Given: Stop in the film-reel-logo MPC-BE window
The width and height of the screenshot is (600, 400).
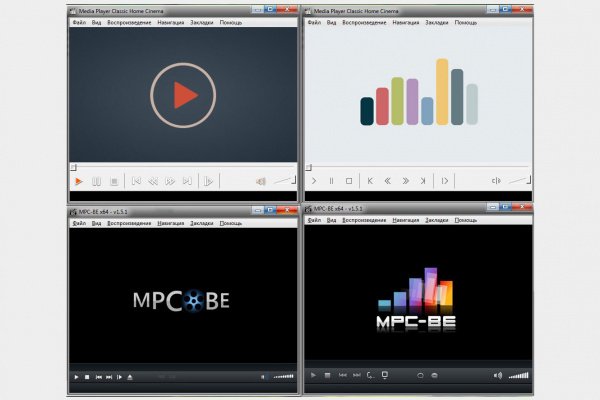Looking at the screenshot, I should 87,377.
